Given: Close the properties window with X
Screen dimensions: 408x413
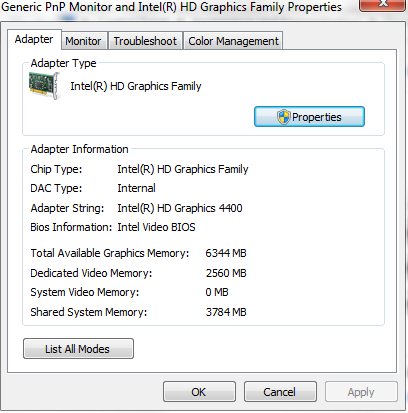Looking at the screenshot, I should point(383,5).
